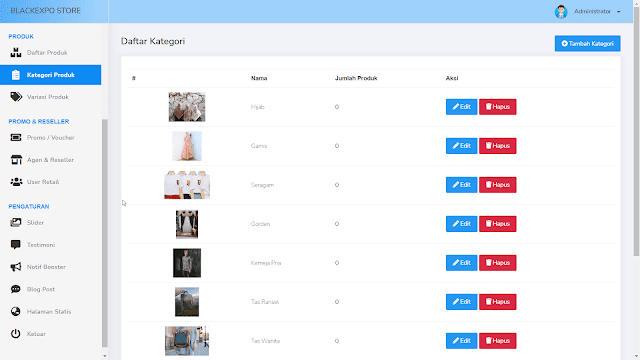Image resolution: width=640 pixels, height=360 pixels.
Task: Click the Kemeja Pria name cell
Action: point(266,263)
